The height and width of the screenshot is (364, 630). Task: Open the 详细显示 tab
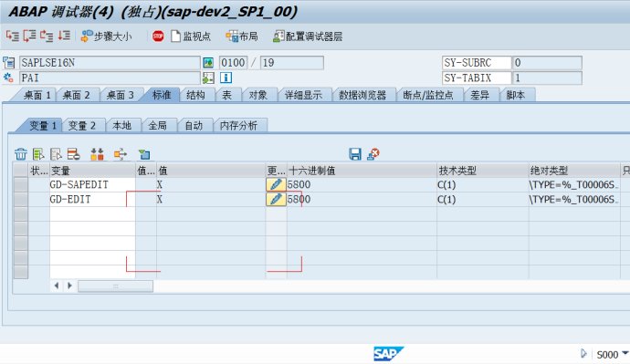pyautogui.click(x=303, y=95)
